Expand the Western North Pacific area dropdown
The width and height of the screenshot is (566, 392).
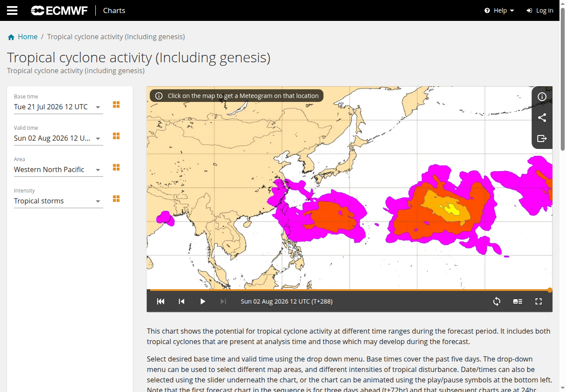[x=58, y=169]
